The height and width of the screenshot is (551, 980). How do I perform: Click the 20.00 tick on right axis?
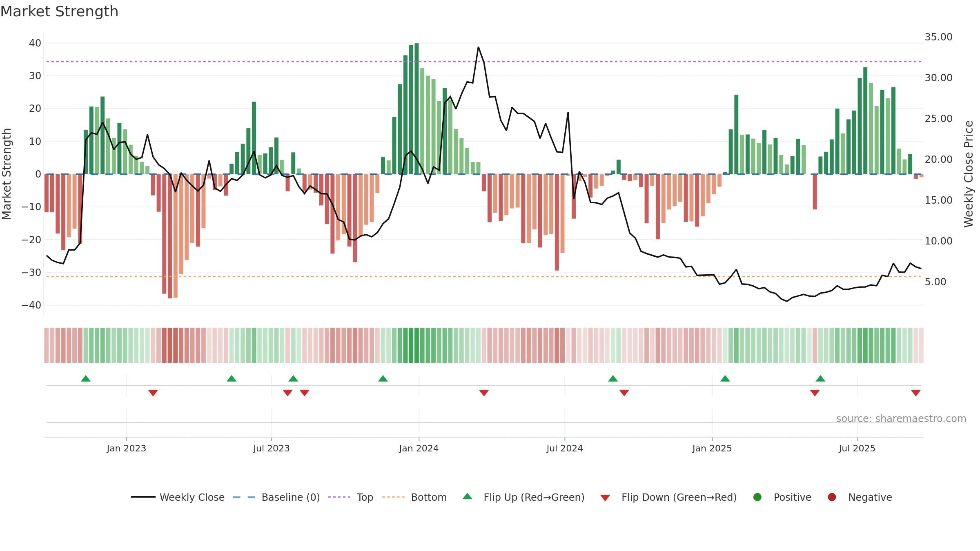(939, 159)
